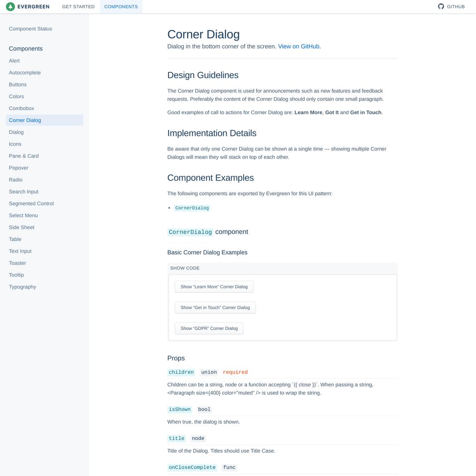476x476 pixels.
Task: Open the GitHub link in header
Action: (x=451, y=6)
